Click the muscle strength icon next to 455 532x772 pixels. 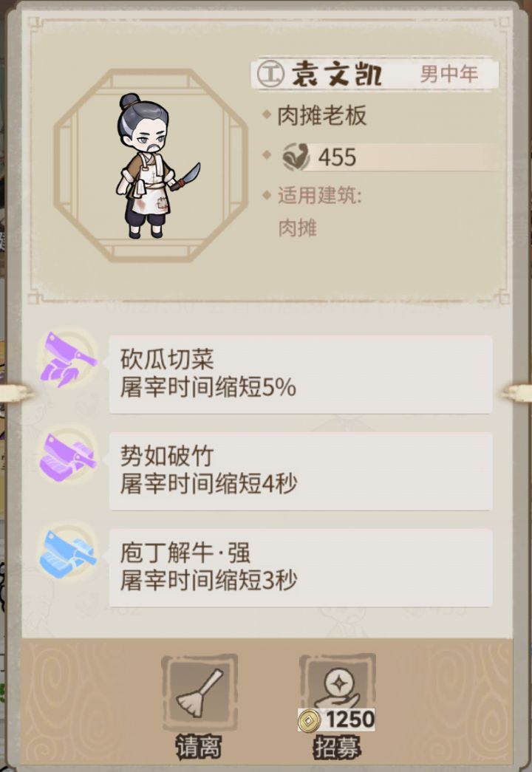coord(296,157)
